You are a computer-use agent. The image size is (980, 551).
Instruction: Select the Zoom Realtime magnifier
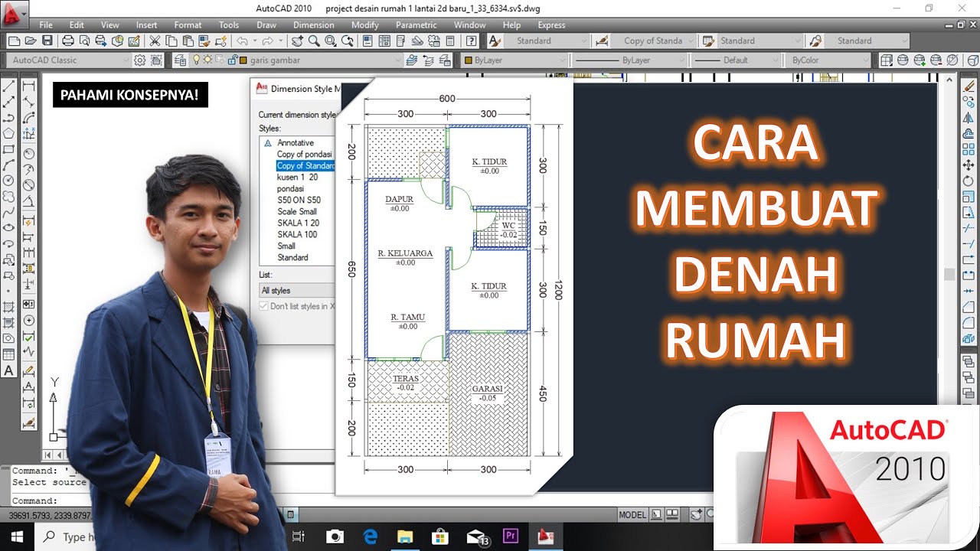314,41
